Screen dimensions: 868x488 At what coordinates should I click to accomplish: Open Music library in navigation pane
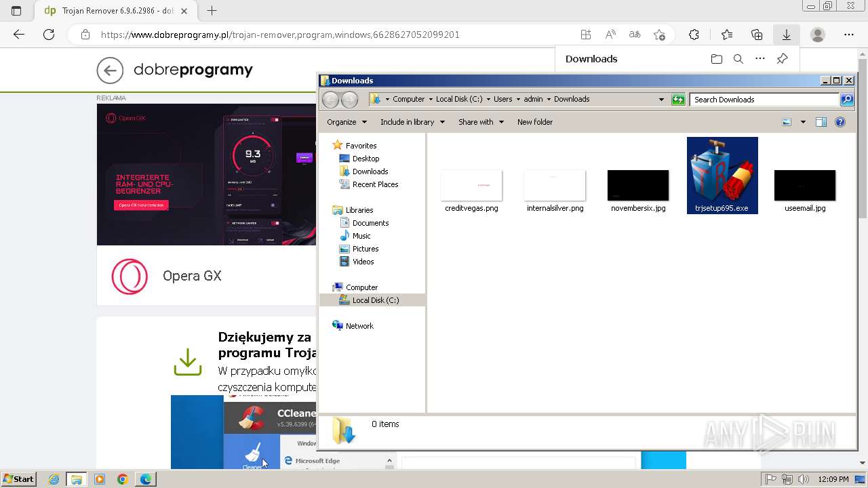[361, 236]
